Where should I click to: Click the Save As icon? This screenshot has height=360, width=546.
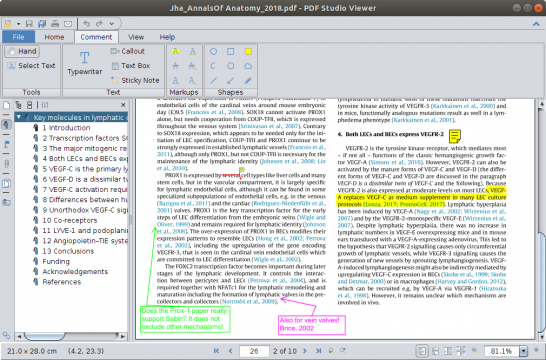tap(42, 24)
